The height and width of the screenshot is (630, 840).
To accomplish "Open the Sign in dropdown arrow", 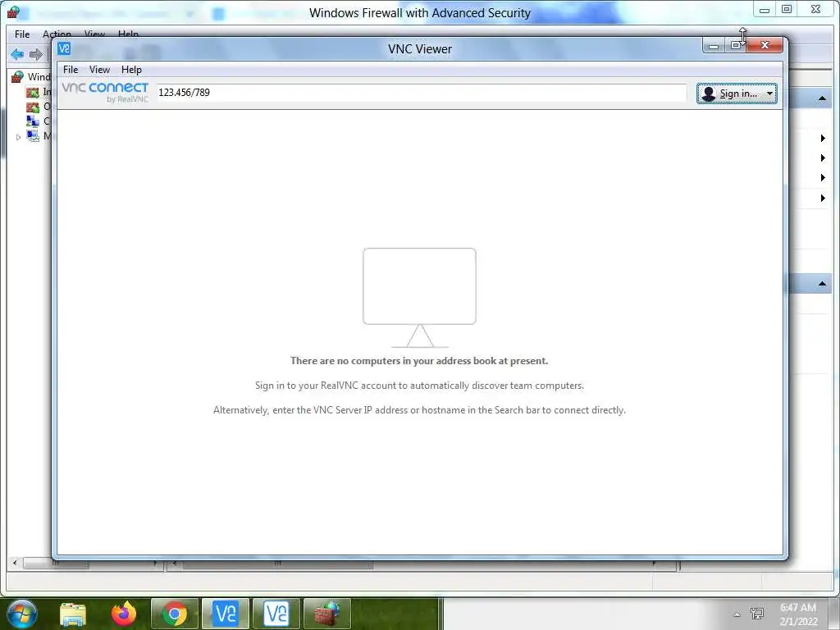I will click(x=769, y=94).
